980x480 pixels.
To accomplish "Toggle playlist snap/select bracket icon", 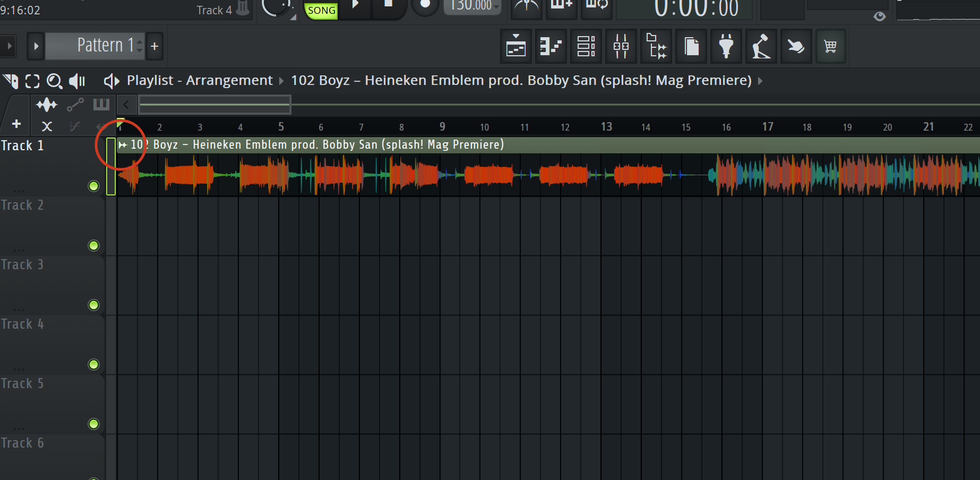I will point(32,81).
